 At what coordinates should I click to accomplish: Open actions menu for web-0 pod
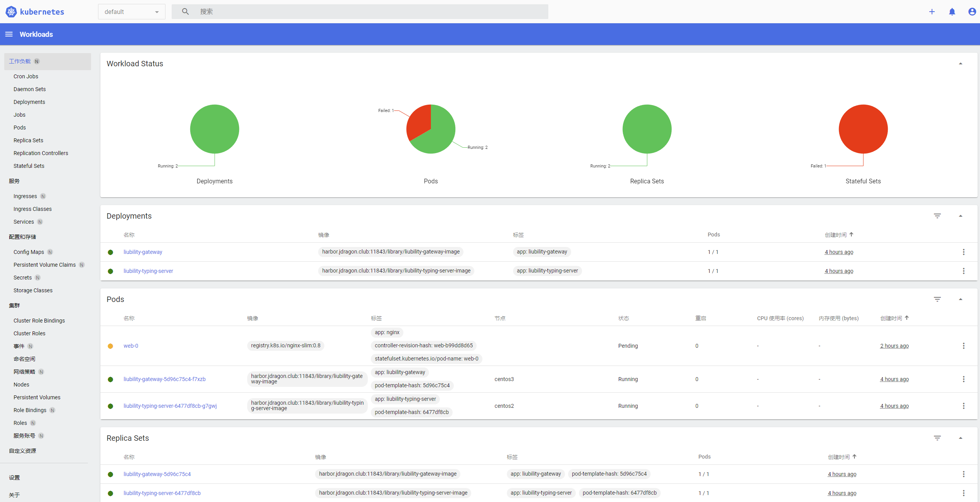coord(964,346)
